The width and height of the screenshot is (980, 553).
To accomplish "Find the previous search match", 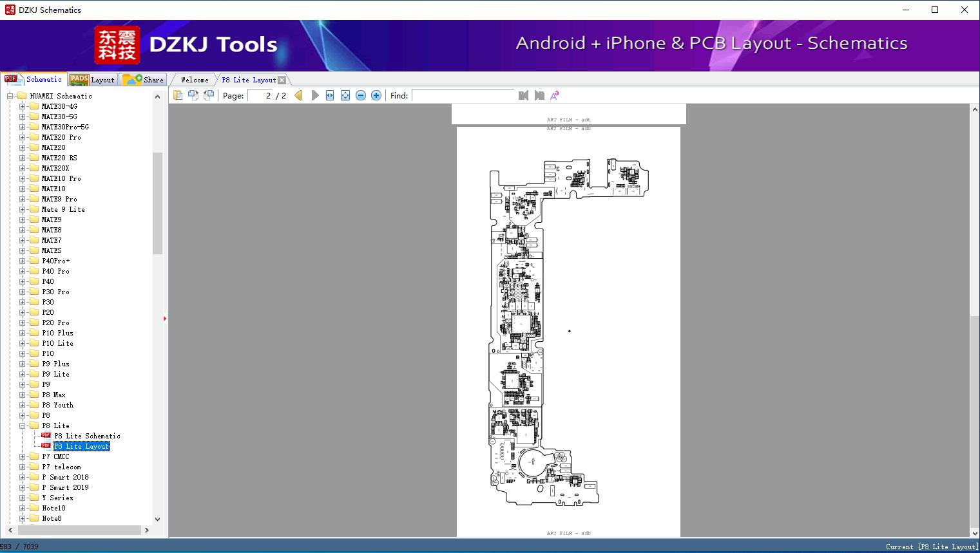I will (523, 95).
